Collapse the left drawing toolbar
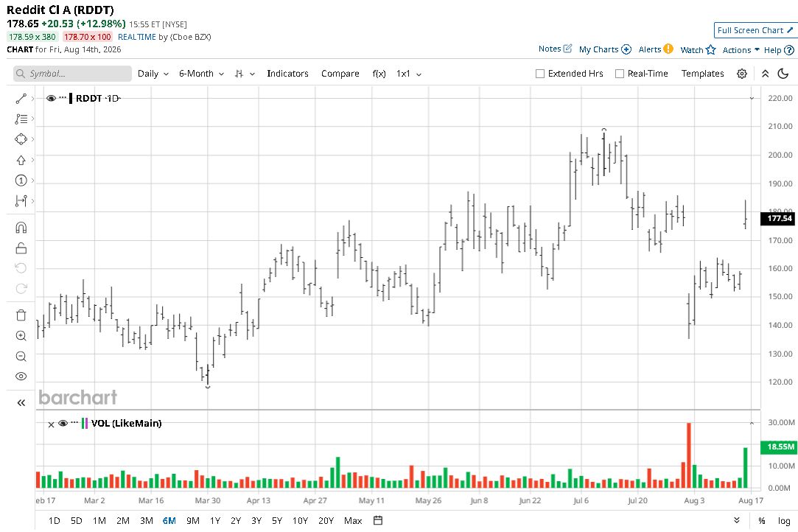This screenshot has width=798, height=532. pos(21,403)
